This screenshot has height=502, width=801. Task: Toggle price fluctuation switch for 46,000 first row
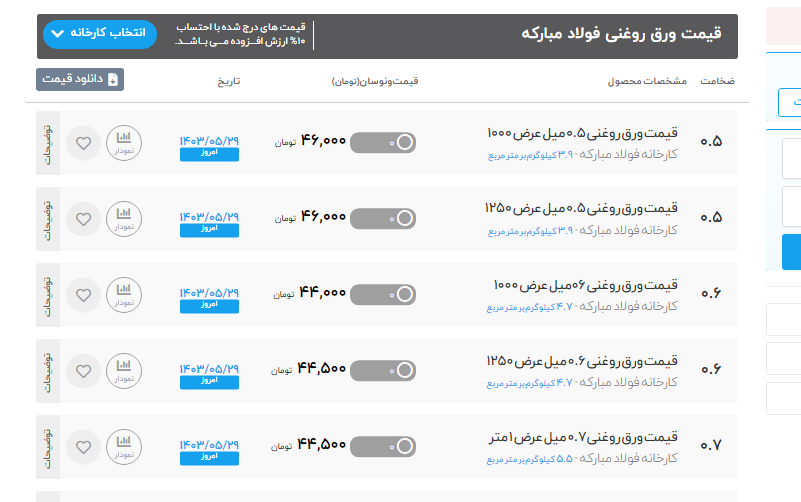pyautogui.click(x=383, y=142)
